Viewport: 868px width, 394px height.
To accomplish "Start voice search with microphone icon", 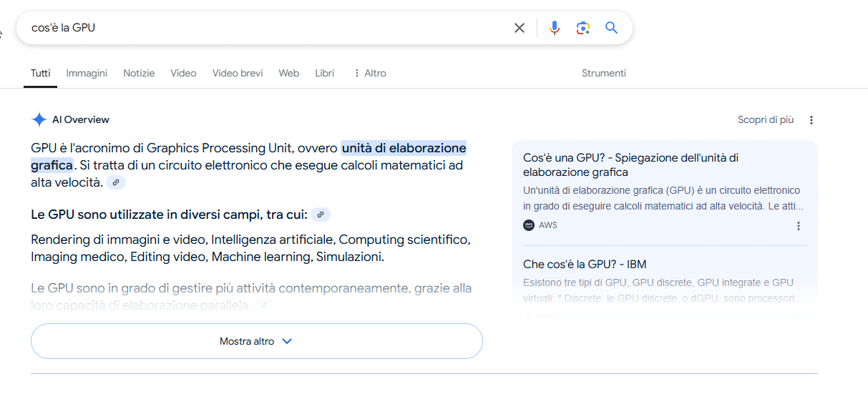I will [555, 28].
